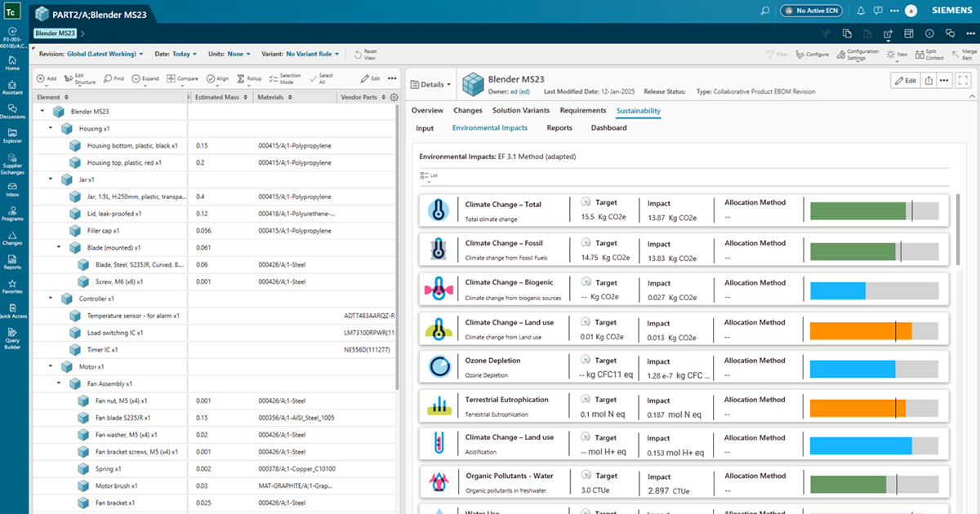Click Reset View

365,54
